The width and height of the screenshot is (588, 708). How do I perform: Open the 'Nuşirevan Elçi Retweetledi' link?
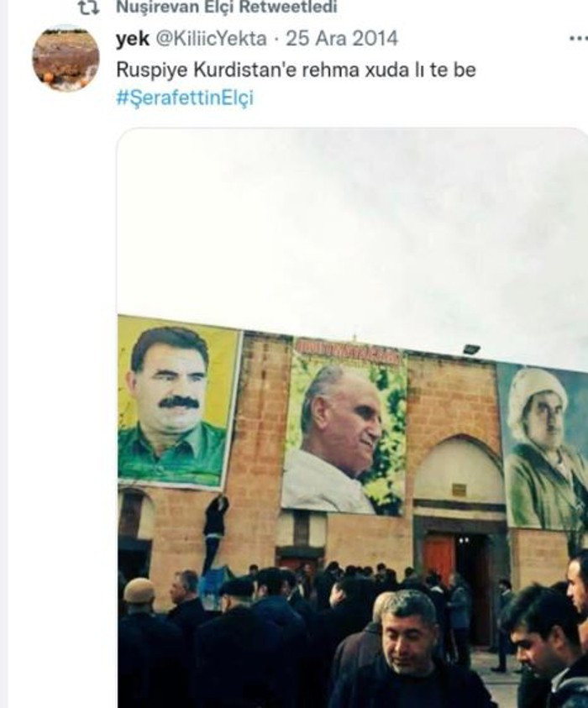pos(227,7)
